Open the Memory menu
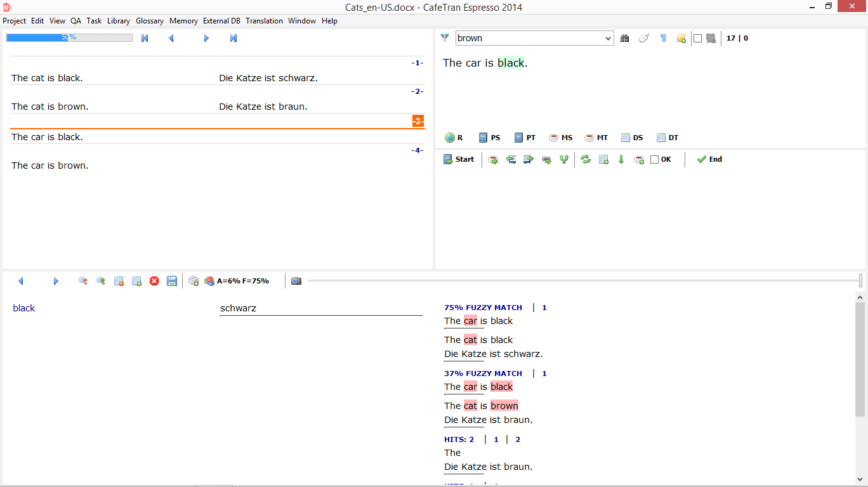868x487 pixels. [183, 21]
